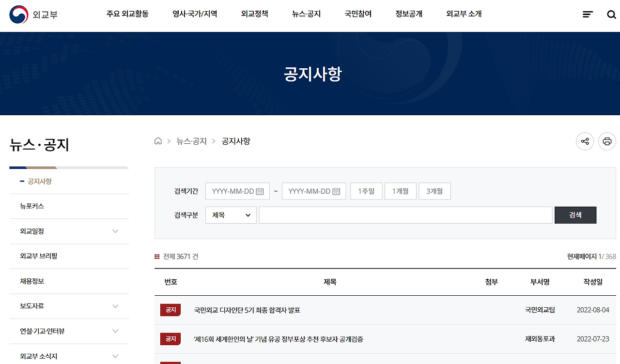Image resolution: width=620 pixels, height=364 pixels.
Task: Click the print icon
Action: point(607,141)
